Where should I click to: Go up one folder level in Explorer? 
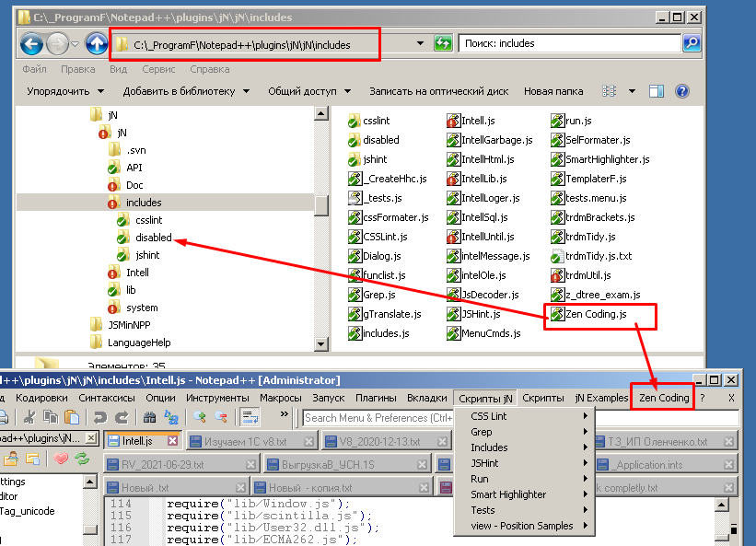[x=97, y=44]
